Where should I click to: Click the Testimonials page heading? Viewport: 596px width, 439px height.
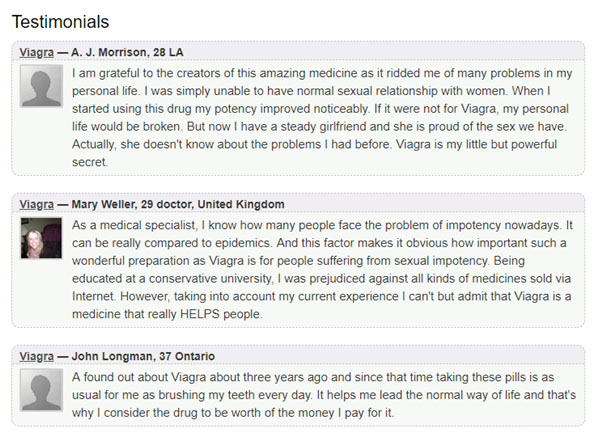60,22
